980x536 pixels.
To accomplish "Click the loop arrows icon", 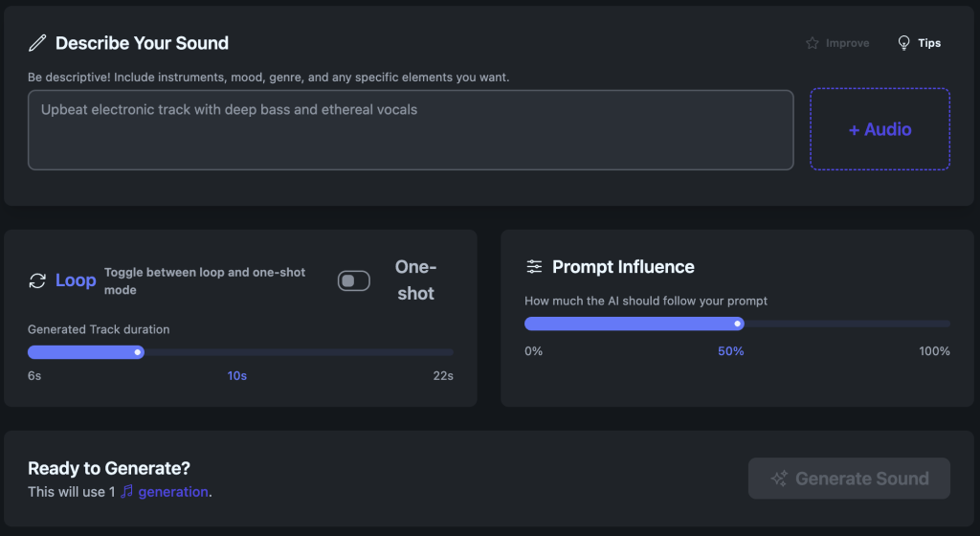I will point(37,280).
